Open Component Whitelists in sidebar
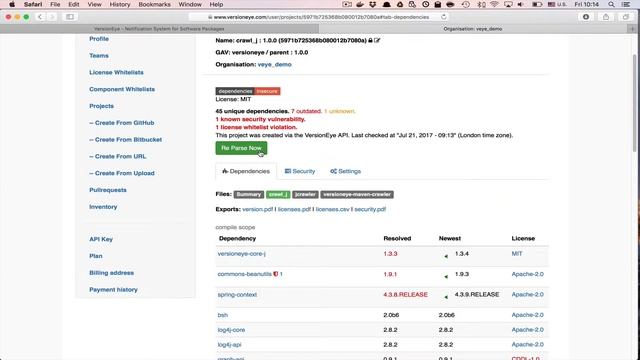Image resolution: width=640 pixels, height=360 pixels. pos(122,89)
